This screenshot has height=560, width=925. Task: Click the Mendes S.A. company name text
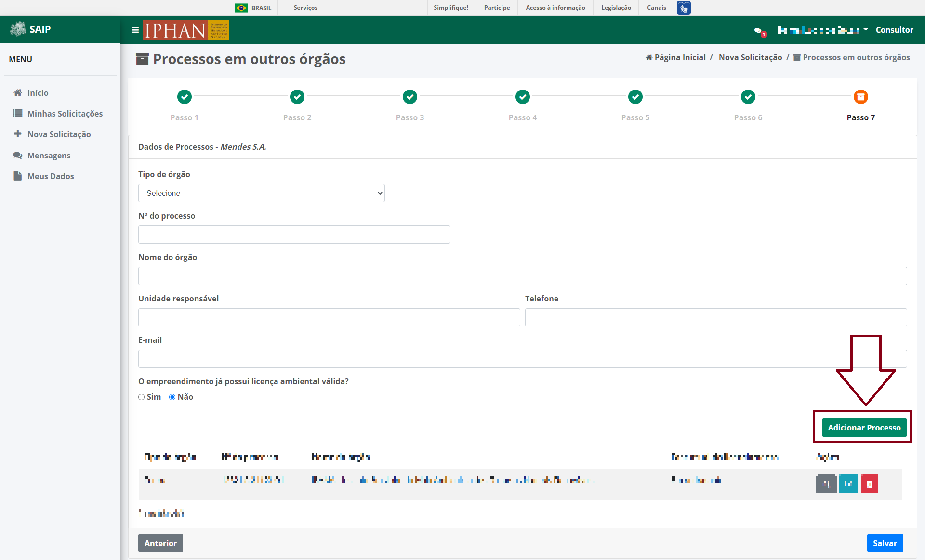[243, 147]
